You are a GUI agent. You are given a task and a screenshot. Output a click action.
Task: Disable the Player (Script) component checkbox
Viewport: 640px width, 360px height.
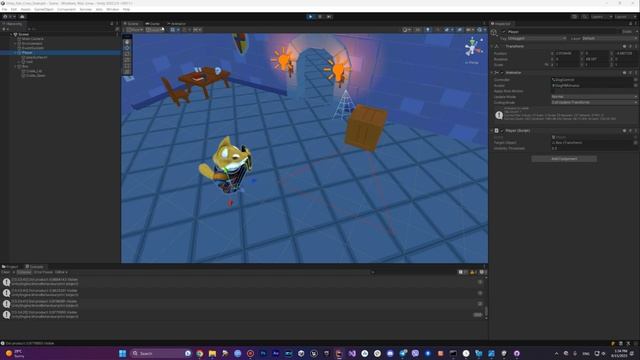(502, 131)
